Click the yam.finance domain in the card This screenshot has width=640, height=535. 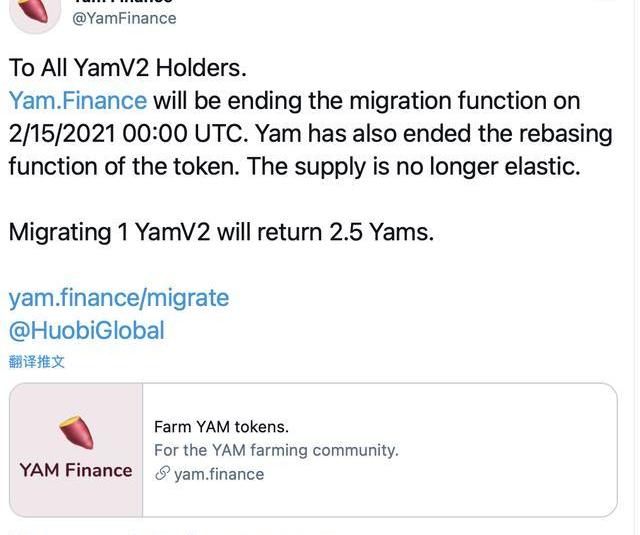[x=219, y=474]
